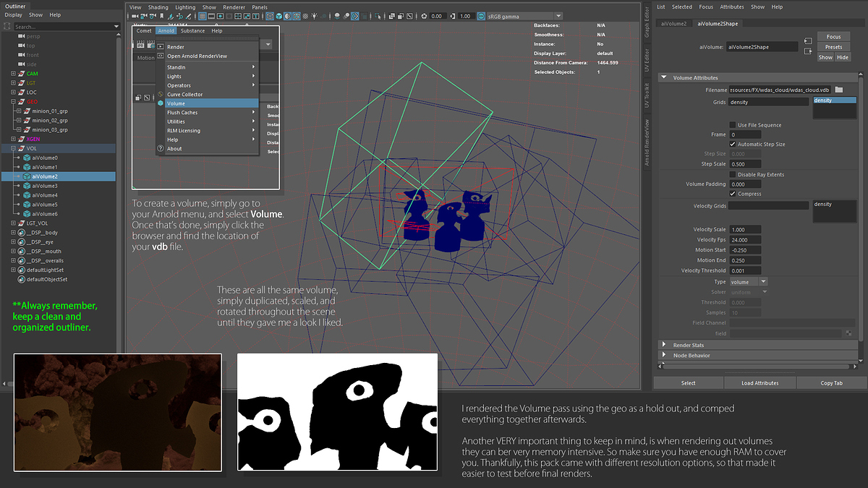Click the Copy Tab button
The height and width of the screenshot is (488, 868).
pos(830,382)
